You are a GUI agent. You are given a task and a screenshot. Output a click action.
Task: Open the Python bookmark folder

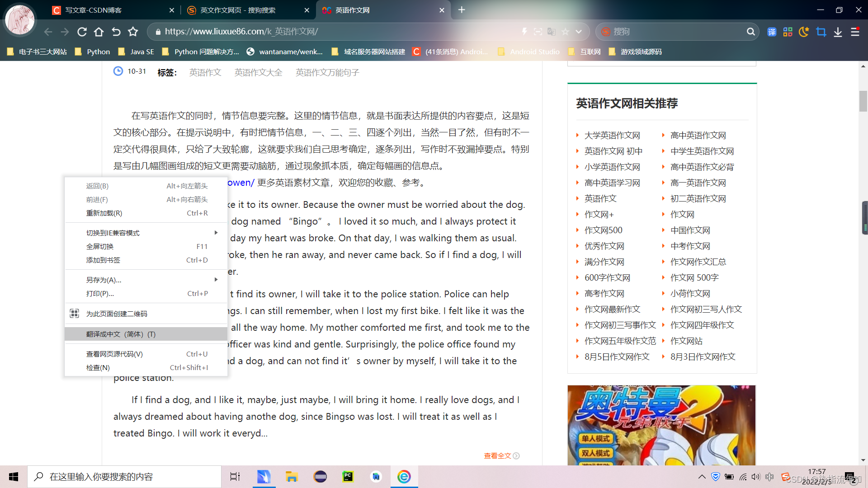pos(93,52)
